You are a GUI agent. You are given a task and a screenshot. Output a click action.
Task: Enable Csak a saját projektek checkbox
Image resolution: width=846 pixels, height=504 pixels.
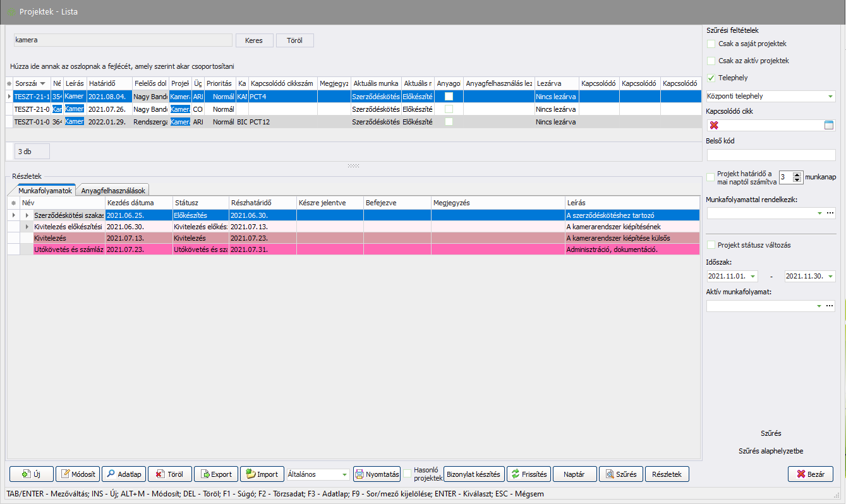point(711,44)
